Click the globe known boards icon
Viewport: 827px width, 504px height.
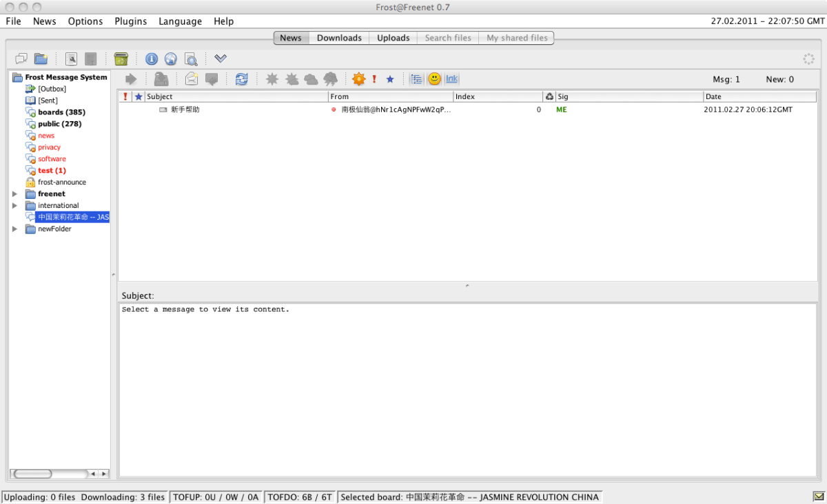[x=171, y=59]
